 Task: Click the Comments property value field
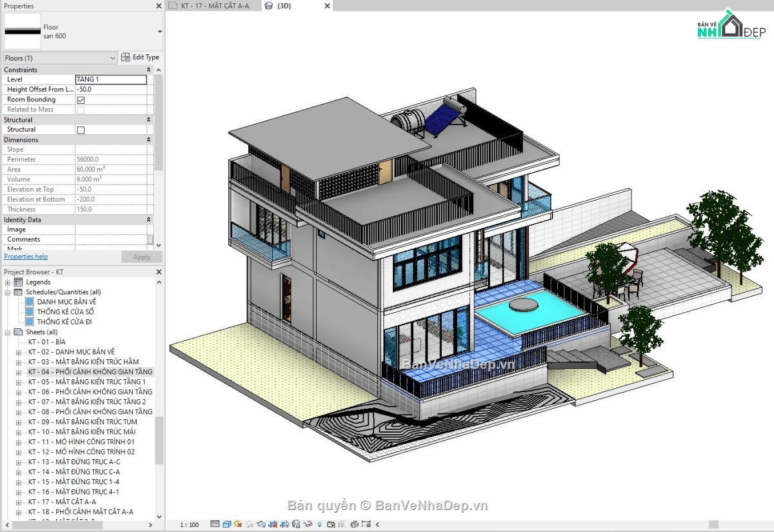111,239
